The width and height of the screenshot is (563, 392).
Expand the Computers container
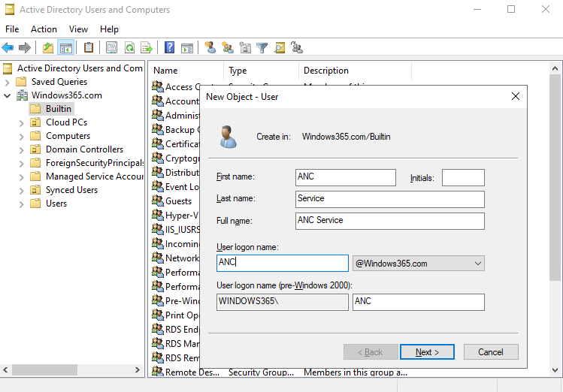pyautogui.click(x=22, y=137)
